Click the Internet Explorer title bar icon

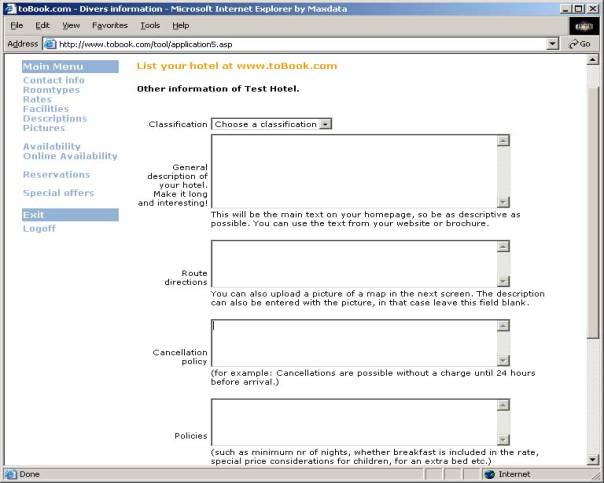(9, 8)
